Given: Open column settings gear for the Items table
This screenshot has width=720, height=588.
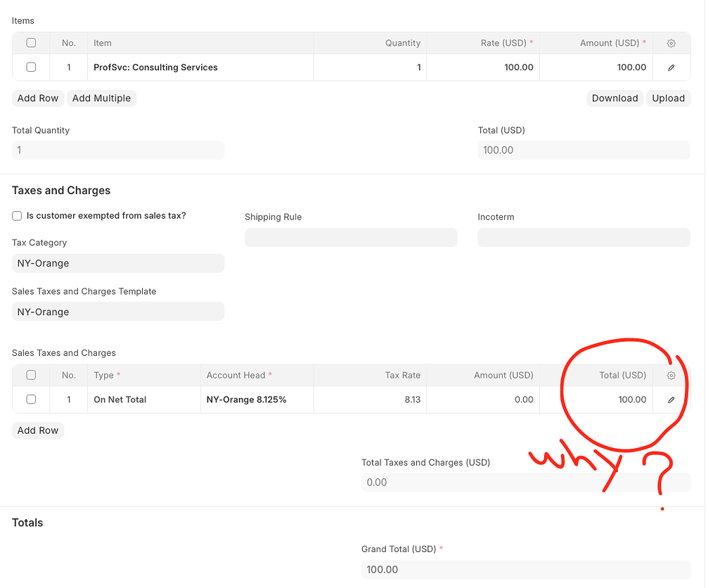Looking at the screenshot, I should coord(671,43).
